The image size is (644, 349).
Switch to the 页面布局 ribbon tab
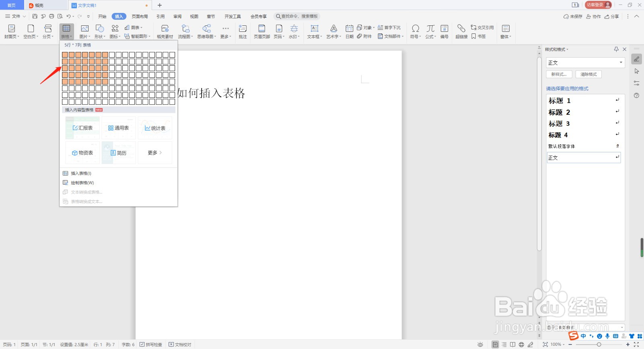point(140,17)
